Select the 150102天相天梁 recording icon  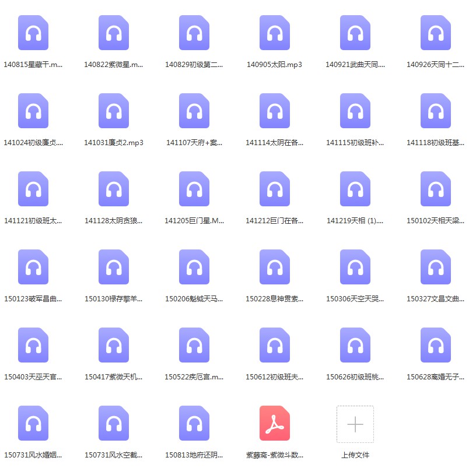(x=436, y=188)
